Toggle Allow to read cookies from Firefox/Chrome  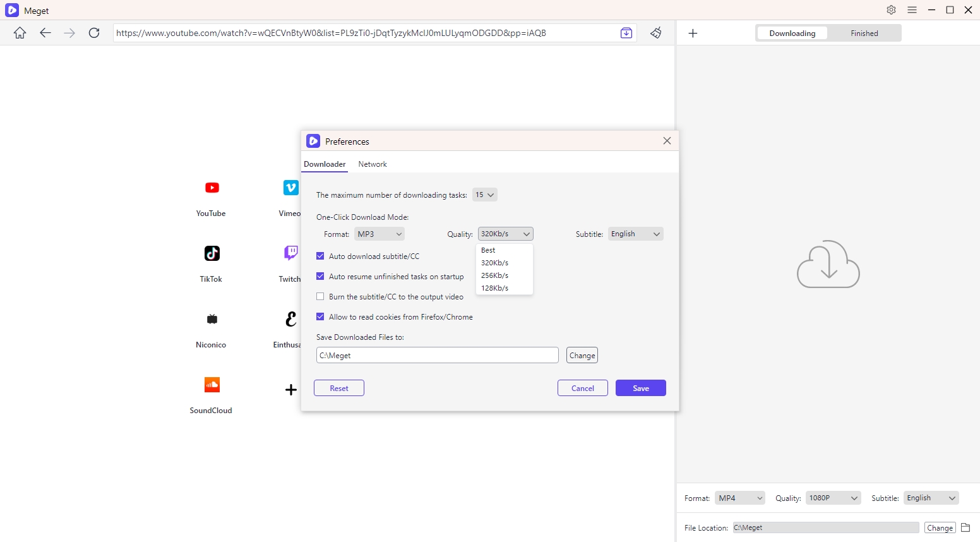[x=320, y=316]
